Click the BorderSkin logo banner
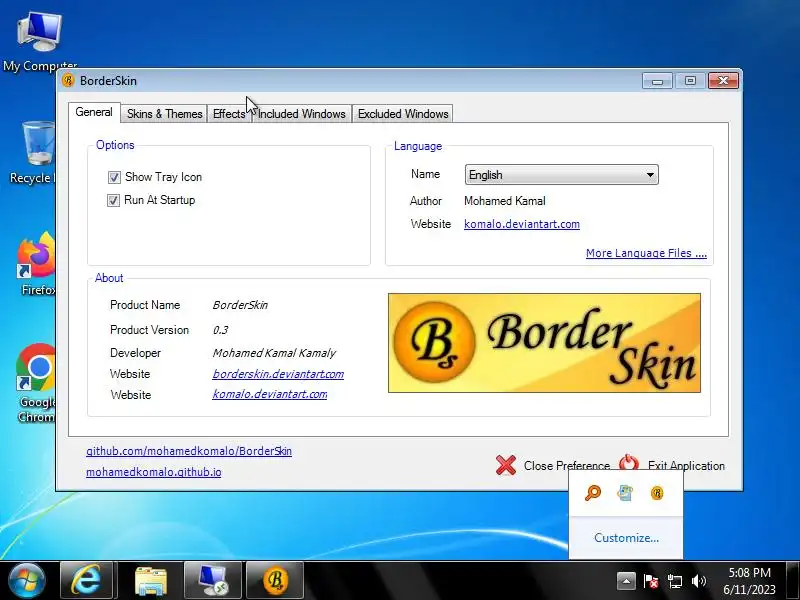The height and width of the screenshot is (600, 800). [544, 343]
